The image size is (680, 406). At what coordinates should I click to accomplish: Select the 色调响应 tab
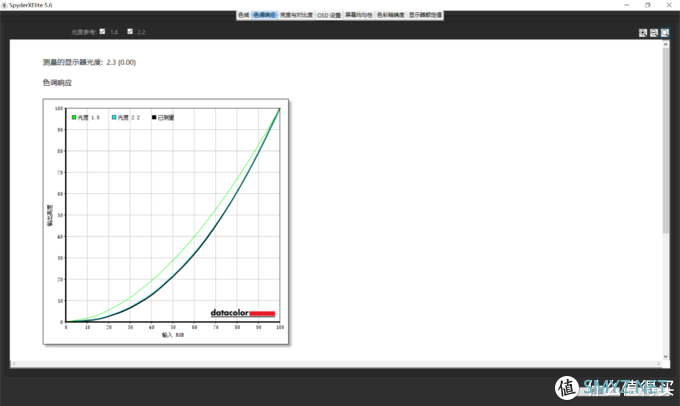tap(264, 15)
